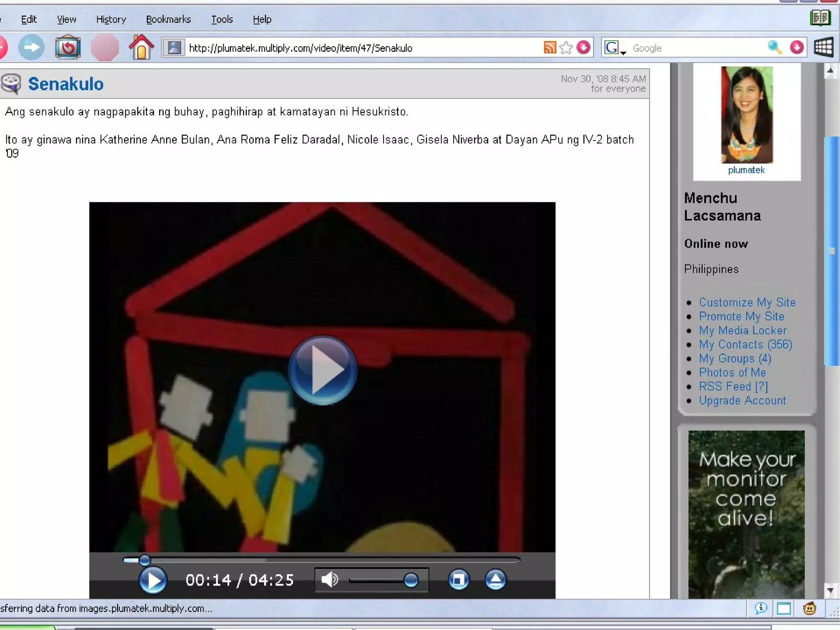Open the address bar history dropdown arrow
The width and height of the screenshot is (840, 630).
coord(583,48)
